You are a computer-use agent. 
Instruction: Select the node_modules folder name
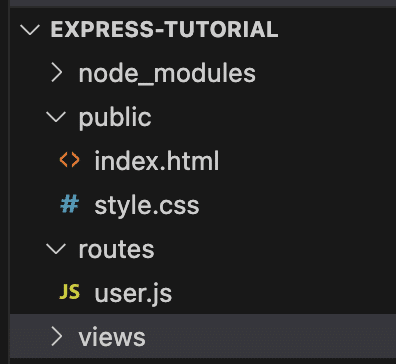(x=167, y=74)
